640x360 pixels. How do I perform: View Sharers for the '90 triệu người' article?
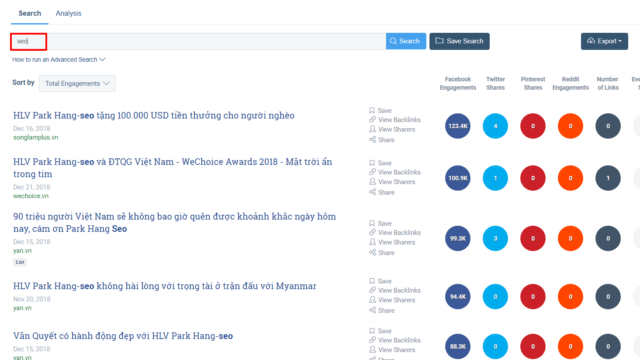(392, 242)
